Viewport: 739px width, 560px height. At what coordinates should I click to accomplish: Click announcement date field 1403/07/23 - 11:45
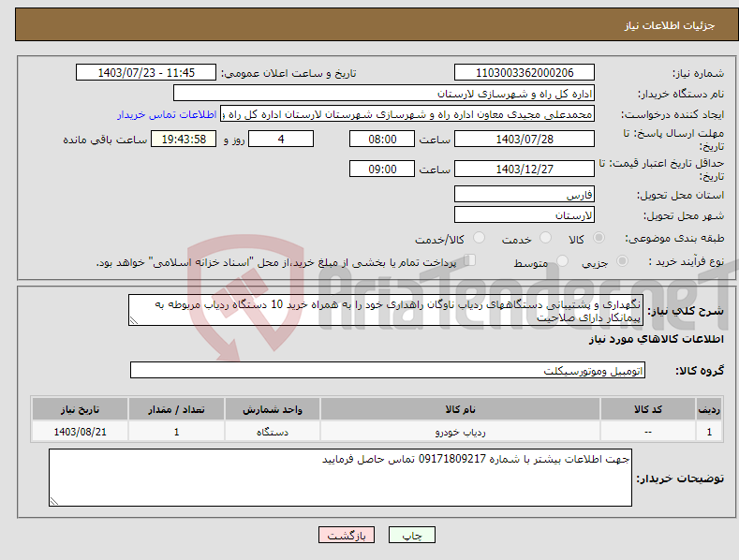[x=145, y=73]
